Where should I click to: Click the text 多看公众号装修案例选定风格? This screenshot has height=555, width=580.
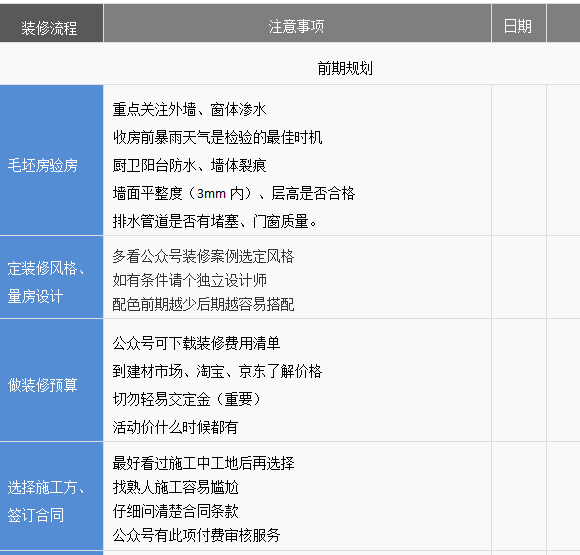(x=203, y=256)
